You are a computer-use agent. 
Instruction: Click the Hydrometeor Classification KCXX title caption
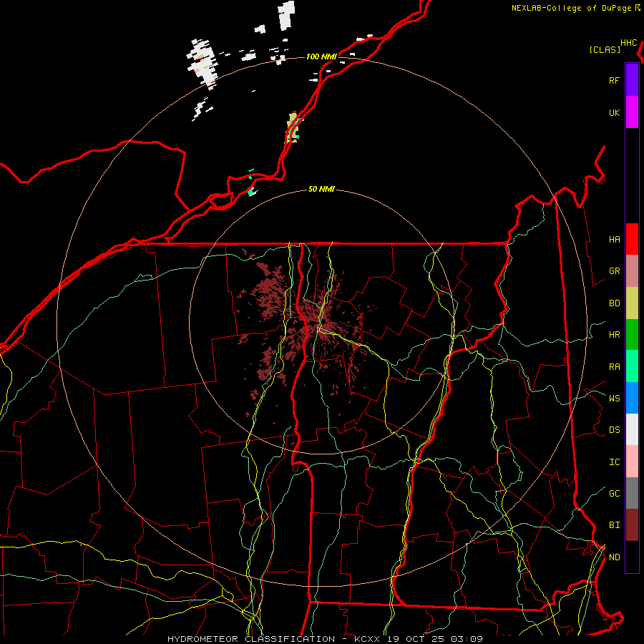click(x=325, y=639)
